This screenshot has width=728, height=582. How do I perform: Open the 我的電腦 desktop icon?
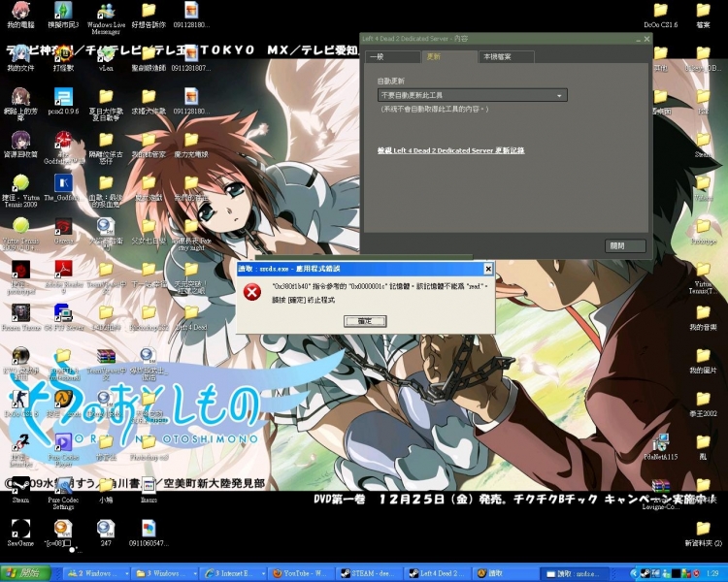click(20, 13)
